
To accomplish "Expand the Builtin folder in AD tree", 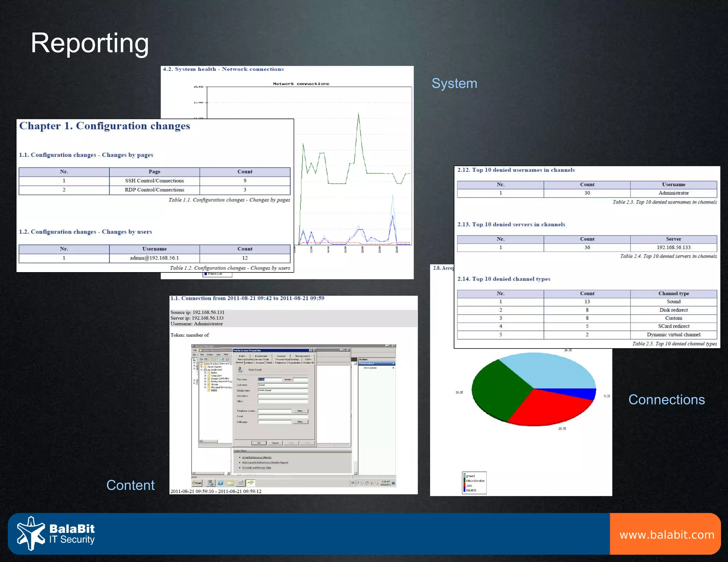I will pyautogui.click(x=205, y=373).
